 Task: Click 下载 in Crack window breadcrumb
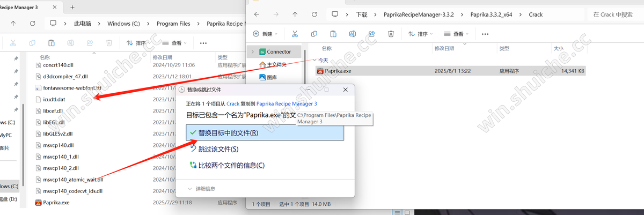point(362,14)
